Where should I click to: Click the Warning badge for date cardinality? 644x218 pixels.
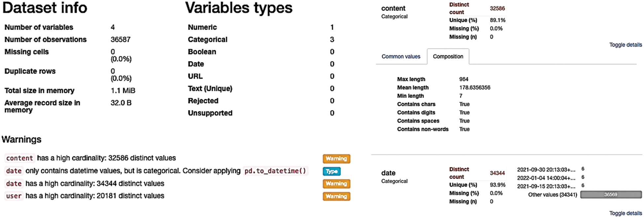(336, 184)
